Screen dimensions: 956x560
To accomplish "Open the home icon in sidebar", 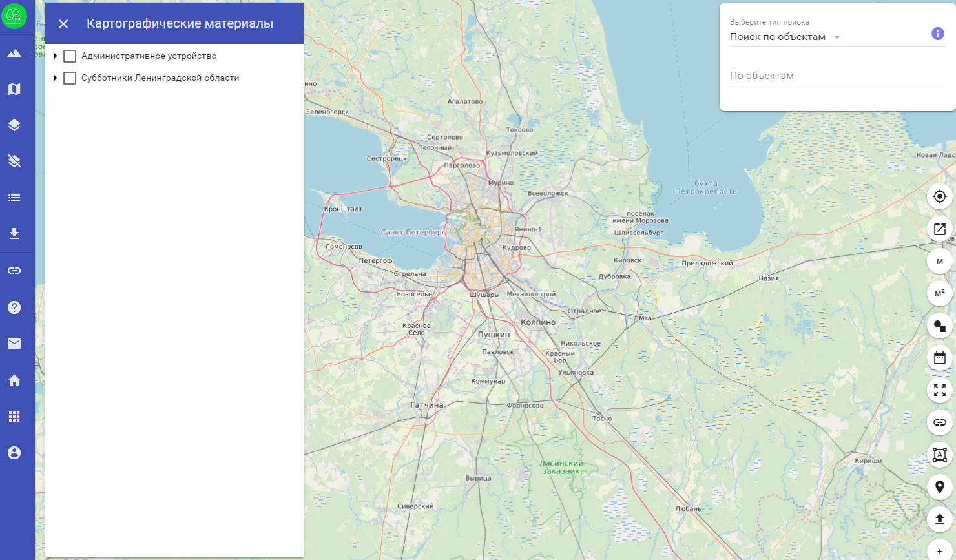I will tap(14, 380).
